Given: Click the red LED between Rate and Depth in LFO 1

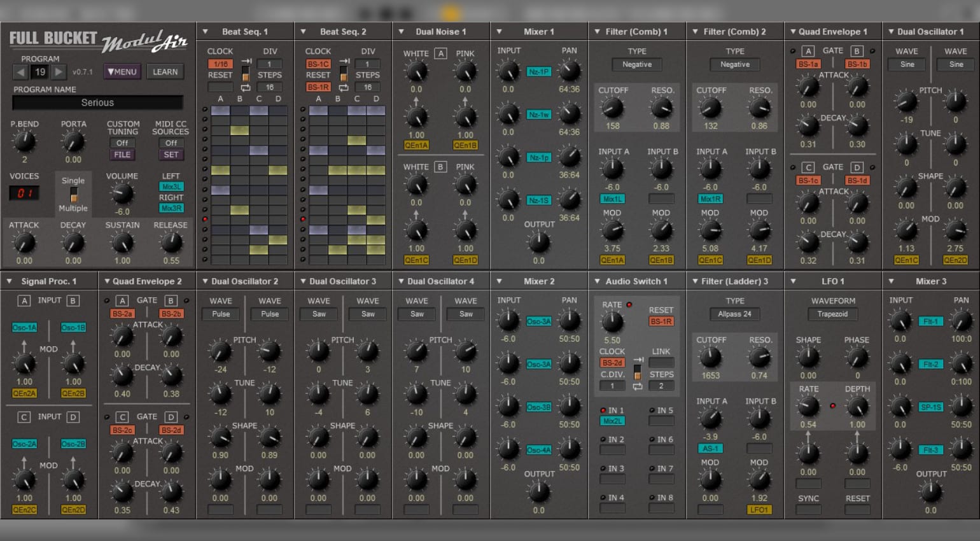Looking at the screenshot, I should point(832,405).
